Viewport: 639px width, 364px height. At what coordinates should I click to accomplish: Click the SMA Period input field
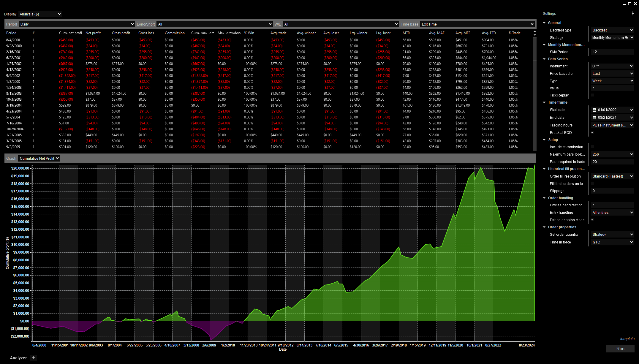click(x=613, y=52)
